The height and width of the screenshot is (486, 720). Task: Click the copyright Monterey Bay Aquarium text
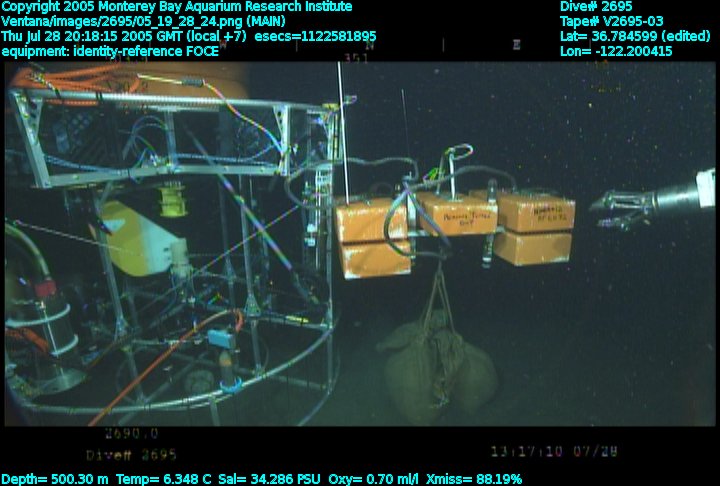pos(177,7)
